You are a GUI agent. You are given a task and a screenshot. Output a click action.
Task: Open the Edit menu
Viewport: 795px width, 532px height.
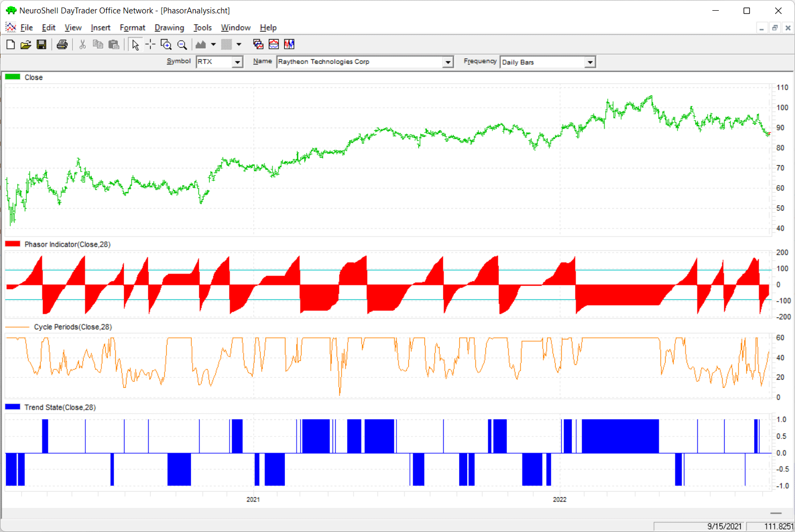coord(49,28)
